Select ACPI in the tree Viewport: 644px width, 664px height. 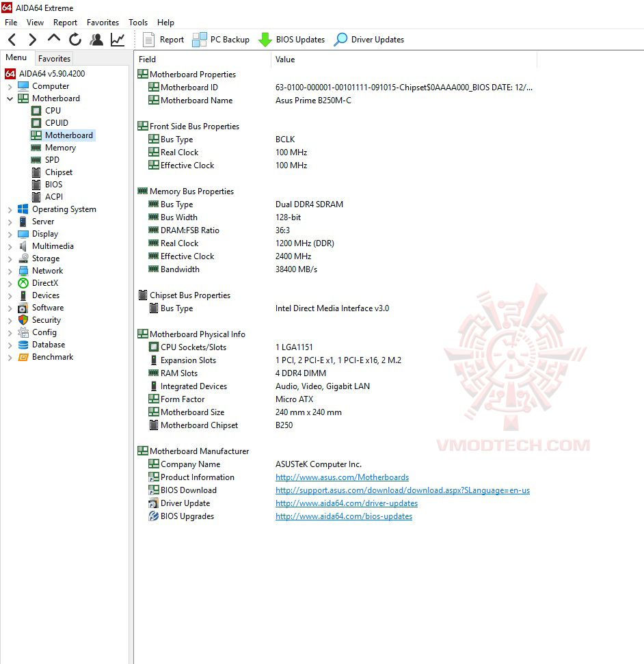click(54, 196)
